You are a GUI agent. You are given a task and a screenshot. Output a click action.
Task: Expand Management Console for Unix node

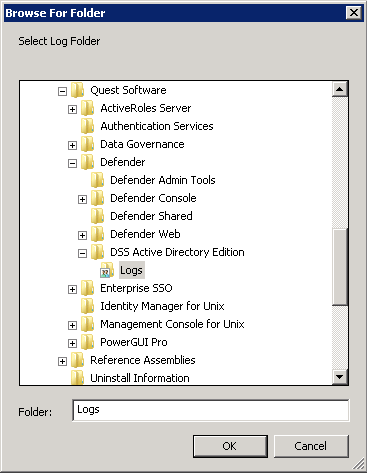72,325
